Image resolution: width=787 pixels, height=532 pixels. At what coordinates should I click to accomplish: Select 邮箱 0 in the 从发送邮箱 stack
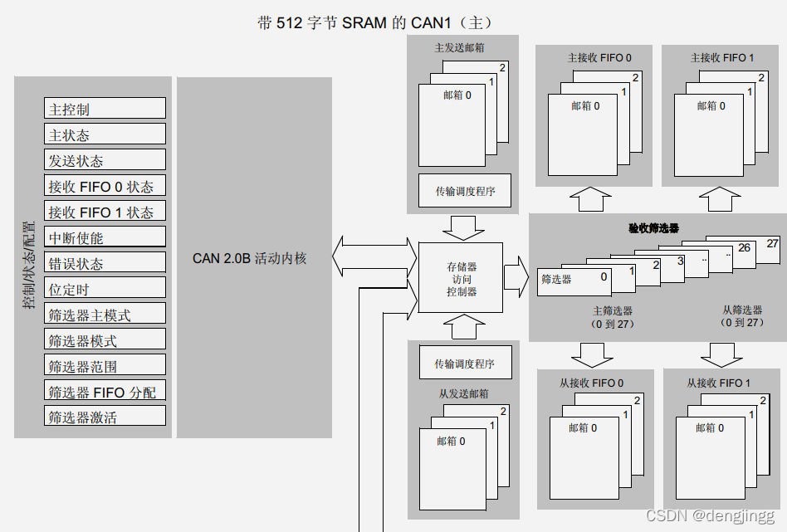coord(452,470)
